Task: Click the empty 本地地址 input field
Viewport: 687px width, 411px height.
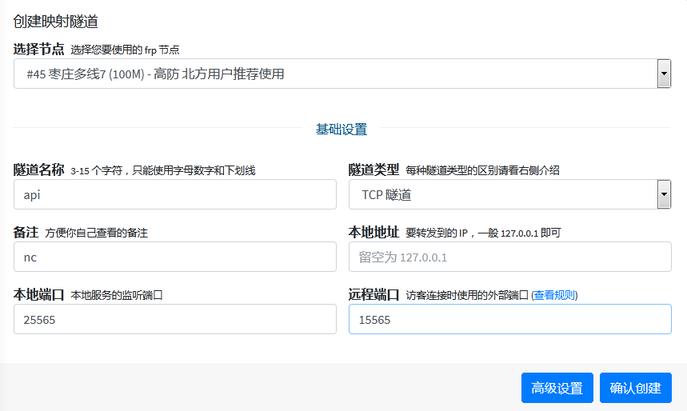Action: 509,257
